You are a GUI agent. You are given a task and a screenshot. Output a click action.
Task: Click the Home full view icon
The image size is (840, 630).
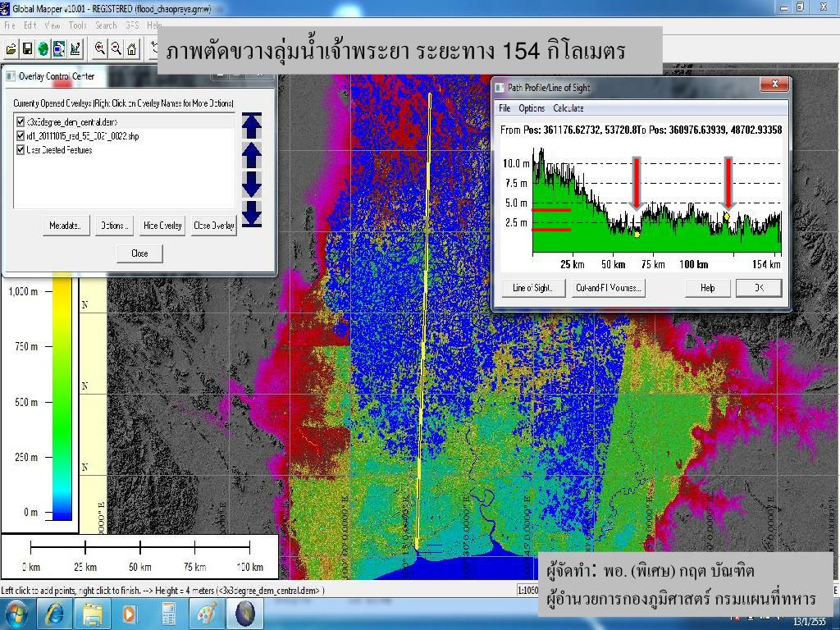click(132, 49)
